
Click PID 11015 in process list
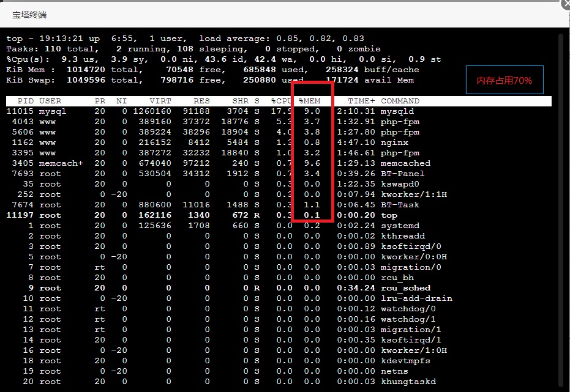[x=20, y=111]
